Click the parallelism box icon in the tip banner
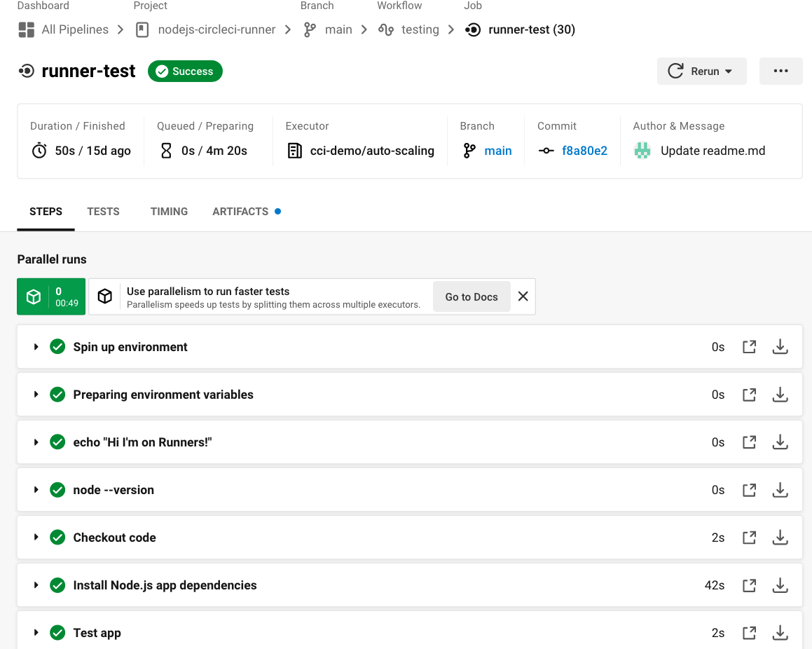The image size is (812, 649). coord(104,296)
